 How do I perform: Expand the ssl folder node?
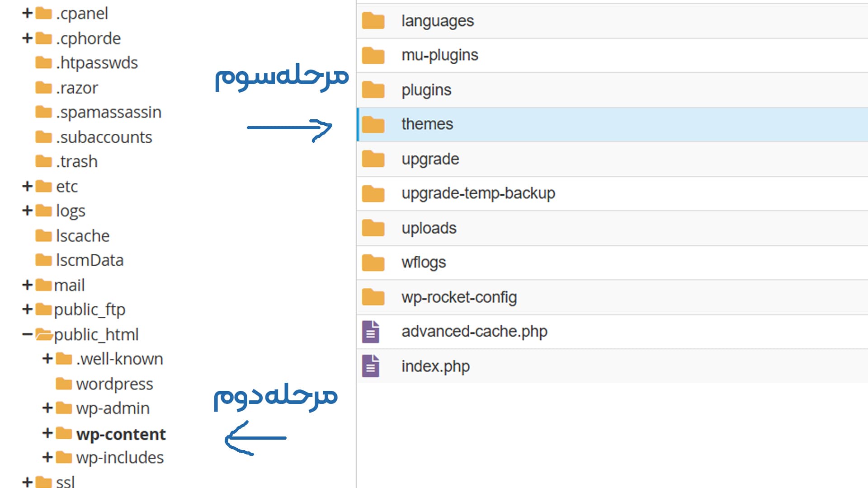tap(27, 482)
